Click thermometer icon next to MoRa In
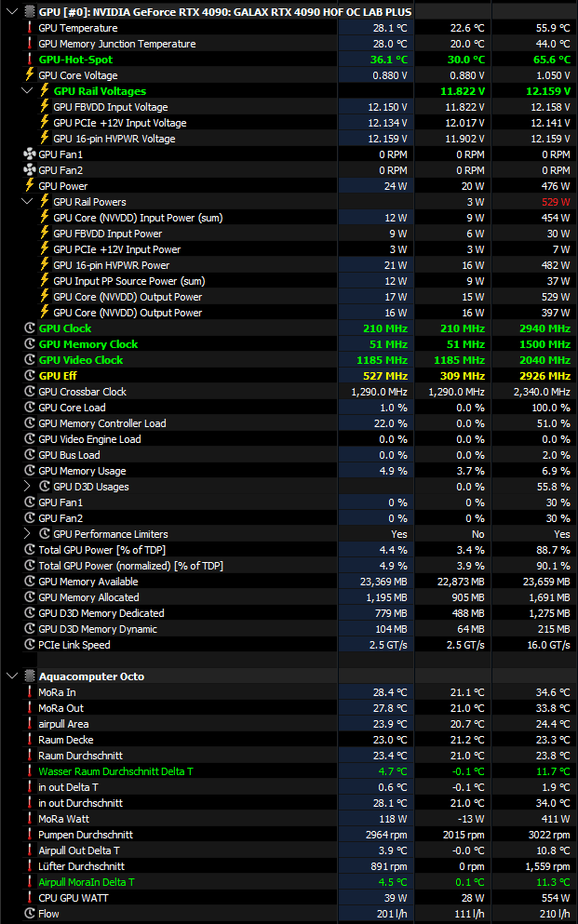This screenshot has width=578, height=924. pos(30,692)
